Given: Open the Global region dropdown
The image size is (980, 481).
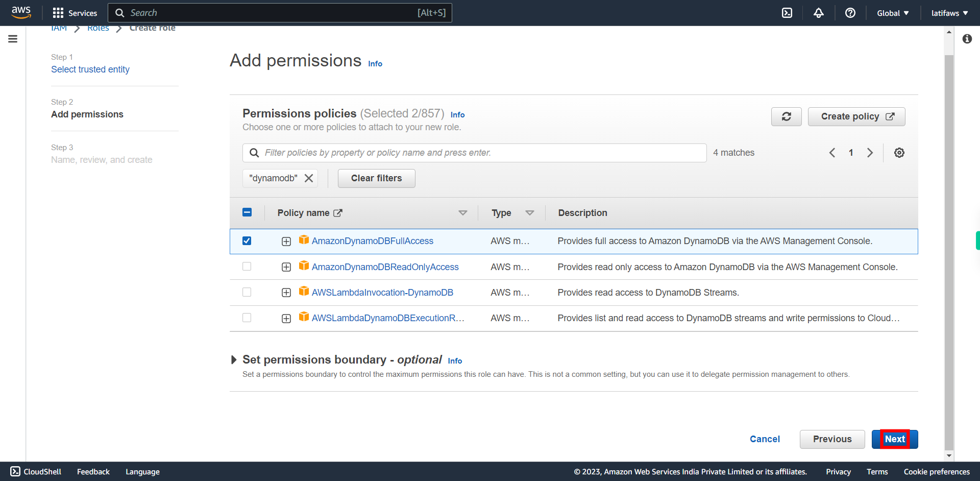Looking at the screenshot, I should (x=893, y=13).
